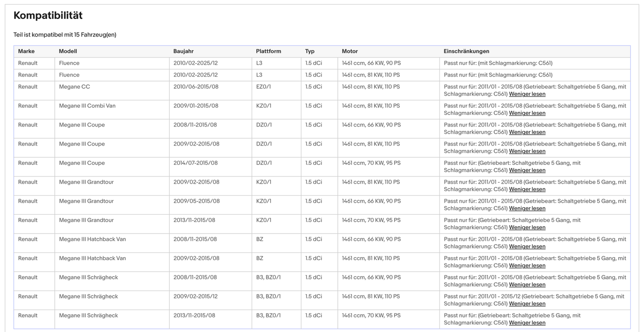This screenshot has height=332, width=644.
Task: Click Weniger lesen for Megane III Schrägheck 95 PS
Action: [x=527, y=323]
